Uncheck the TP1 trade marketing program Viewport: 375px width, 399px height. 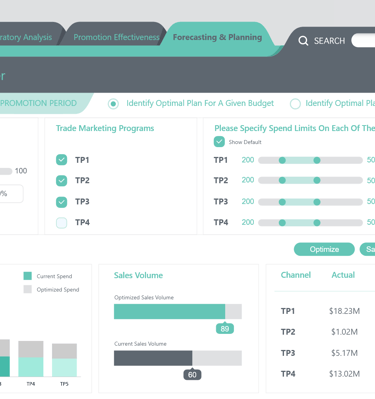pyautogui.click(x=61, y=160)
